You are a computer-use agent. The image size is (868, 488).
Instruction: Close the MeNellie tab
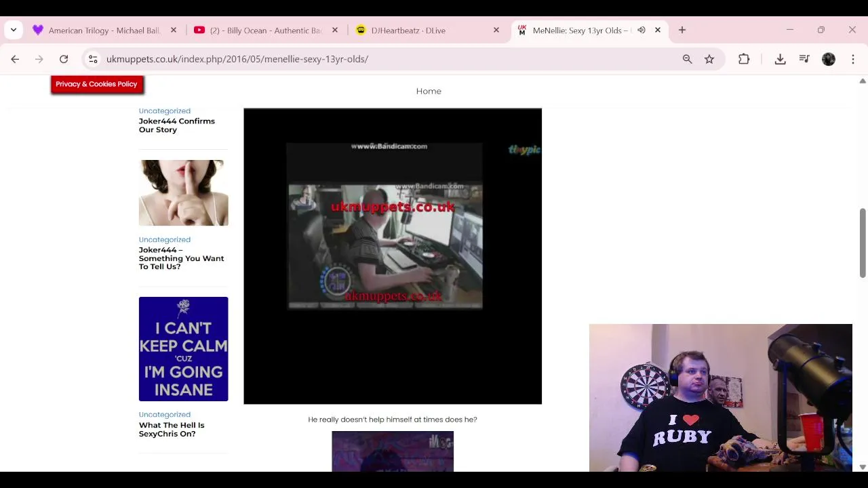pyautogui.click(x=658, y=30)
